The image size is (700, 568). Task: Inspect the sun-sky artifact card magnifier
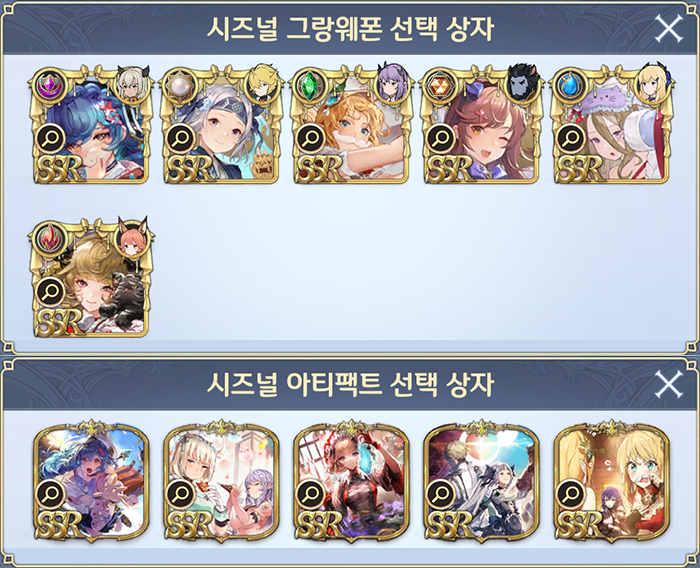coord(441,493)
